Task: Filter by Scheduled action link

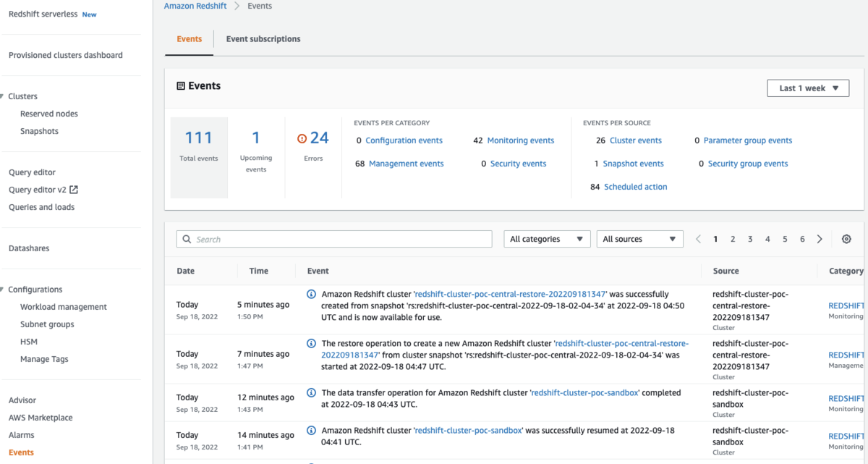Action: tap(636, 187)
